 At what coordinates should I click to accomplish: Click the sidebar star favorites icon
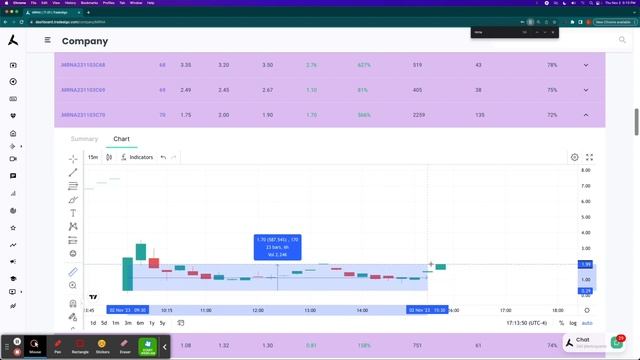[x=13, y=228]
